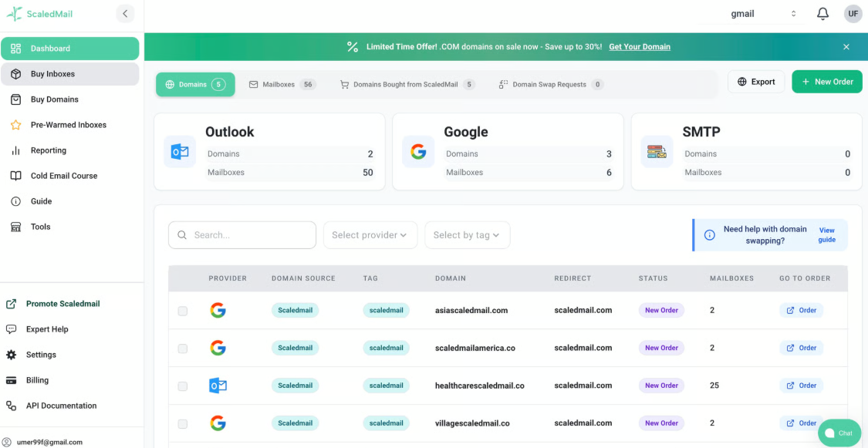Open the UF user avatar menu
The height and width of the screenshot is (448, 868).
click(x=853, y=14)
